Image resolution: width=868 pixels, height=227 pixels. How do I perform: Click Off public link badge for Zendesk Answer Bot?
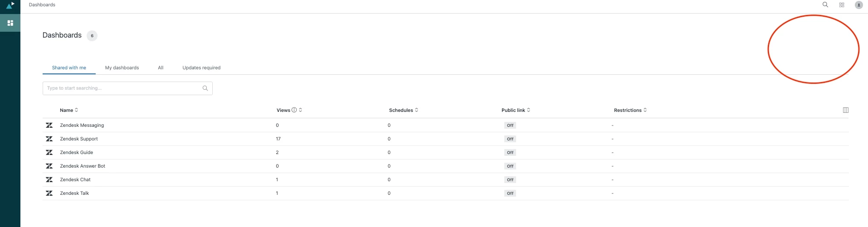[510, 166]
